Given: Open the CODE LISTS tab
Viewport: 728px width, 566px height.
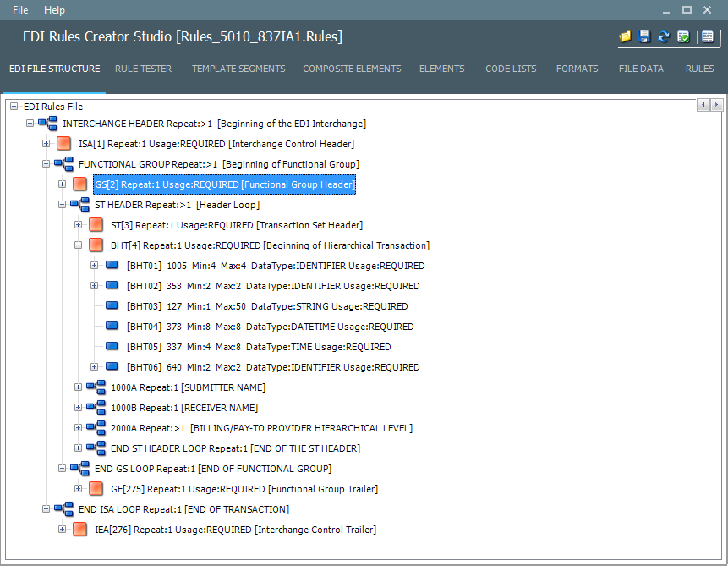Looking at the screenshot, I should [x=511, y=69].
